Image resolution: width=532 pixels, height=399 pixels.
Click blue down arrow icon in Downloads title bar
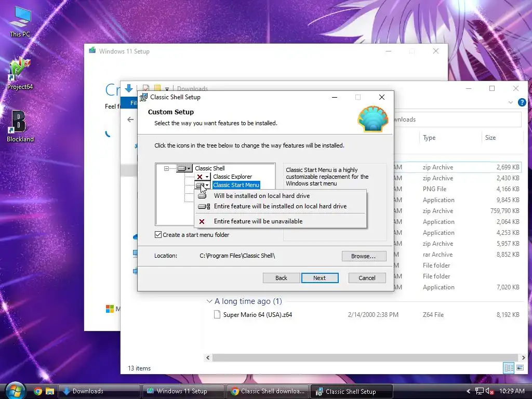pos(129,88)
